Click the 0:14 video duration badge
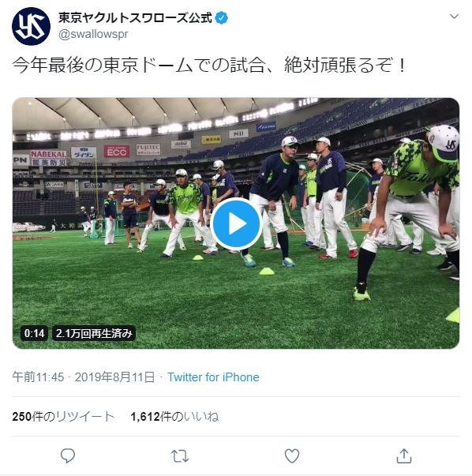 coord(34,333)
